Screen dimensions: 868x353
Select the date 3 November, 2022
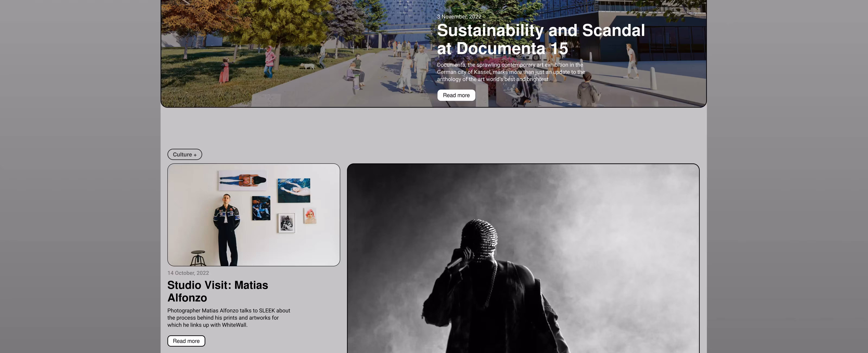coord(459,17)
